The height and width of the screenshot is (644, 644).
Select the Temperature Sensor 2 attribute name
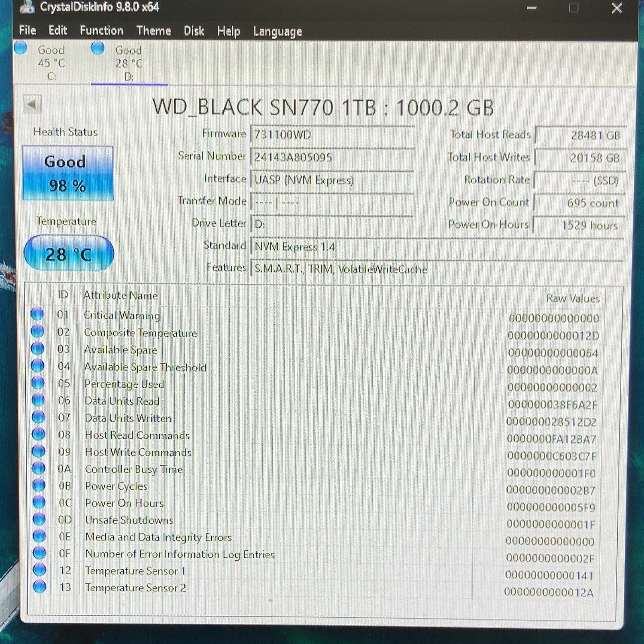(x=136, y=588)
